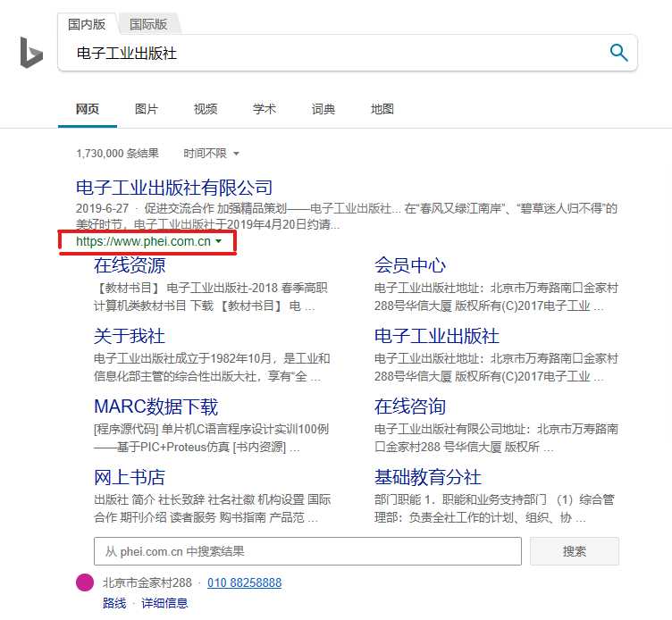This screenshot has height=620, width=672.
Task: Open the 基础教育分社 sitelink
Action: [428, 477]
